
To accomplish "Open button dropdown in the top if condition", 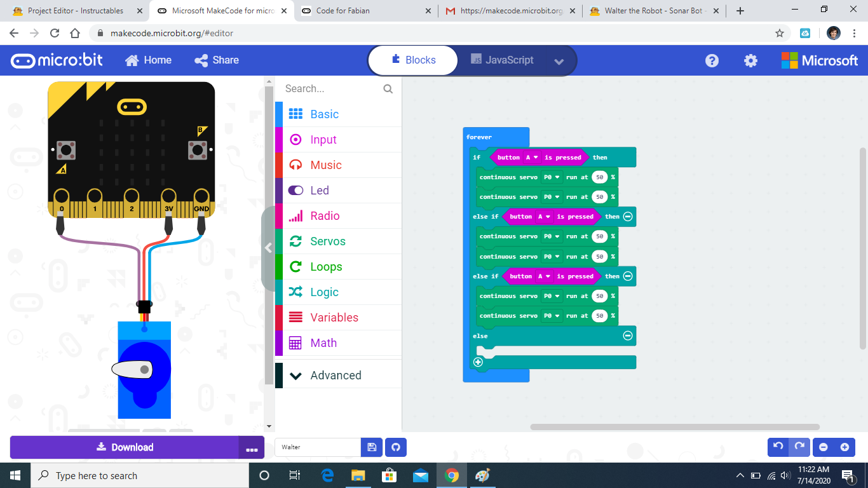I will click(x=532, y=158).
